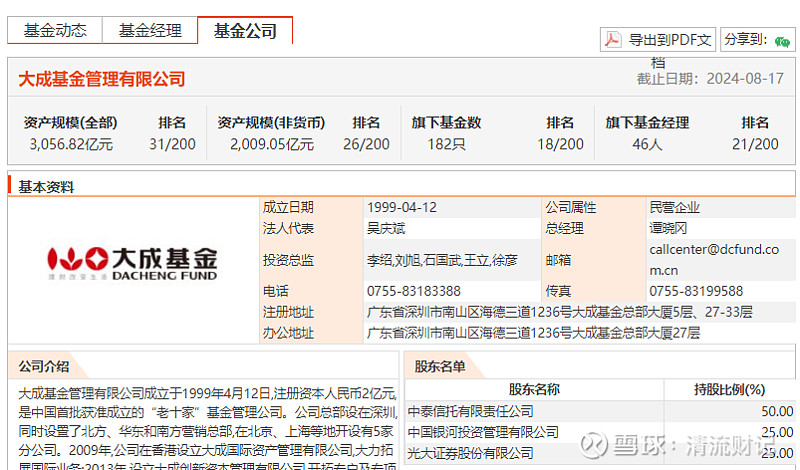Click the 50.00 shareholding percentage

(778, 411)
